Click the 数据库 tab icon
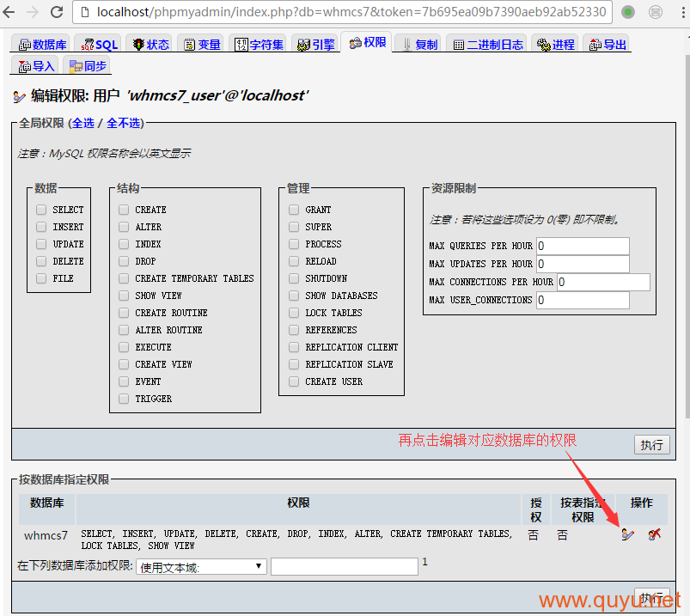 pos(25,45)
